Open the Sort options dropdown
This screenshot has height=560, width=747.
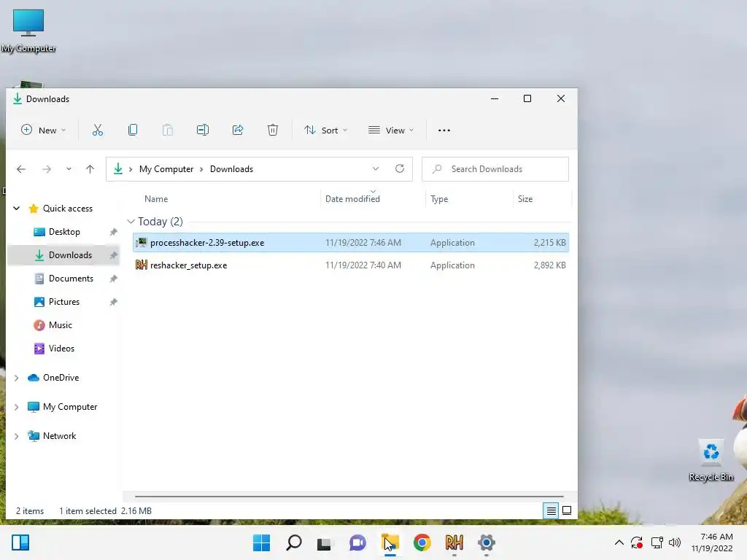click(326, 130)
